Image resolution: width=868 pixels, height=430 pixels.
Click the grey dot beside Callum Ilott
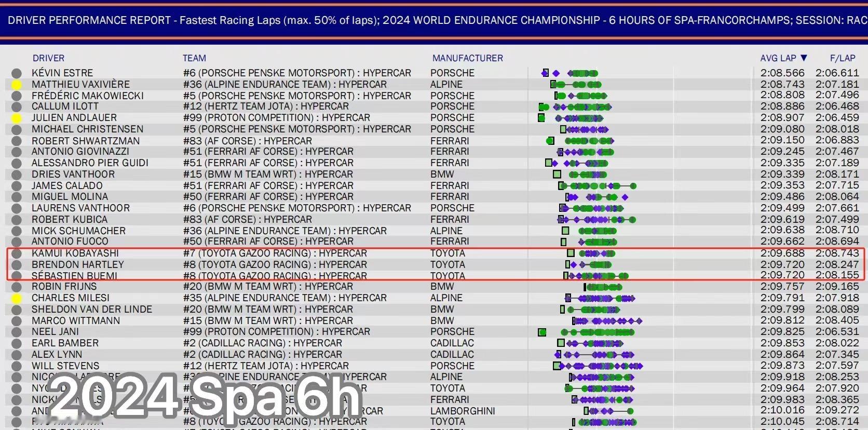click(17, 107)
